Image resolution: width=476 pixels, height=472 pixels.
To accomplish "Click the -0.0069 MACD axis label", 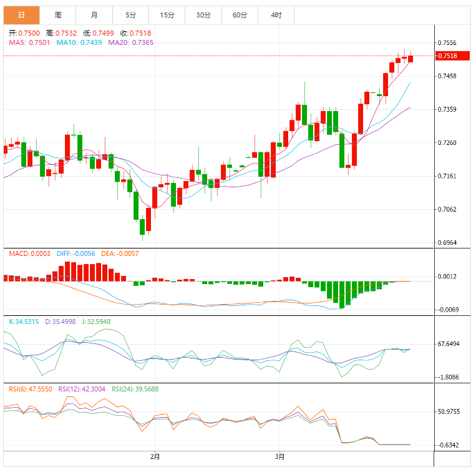I will pos(448,310).
